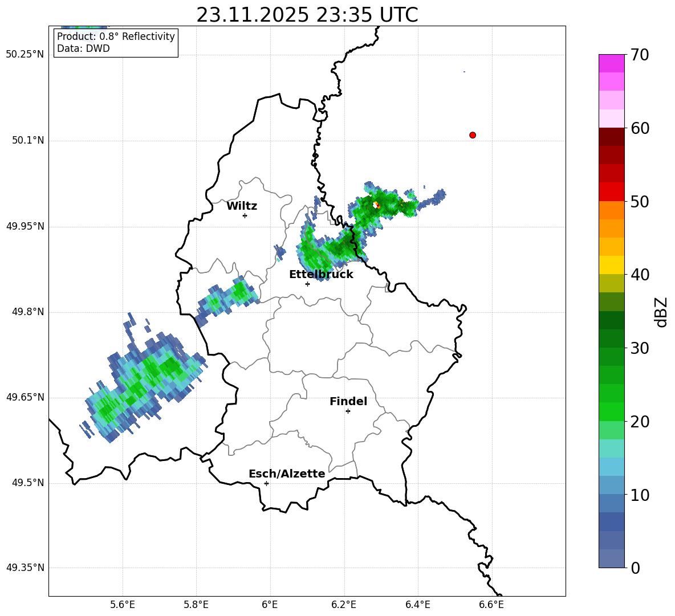Click the 6.4°E longitude label
Screen dimensions: 675x616
click(417, 605)
